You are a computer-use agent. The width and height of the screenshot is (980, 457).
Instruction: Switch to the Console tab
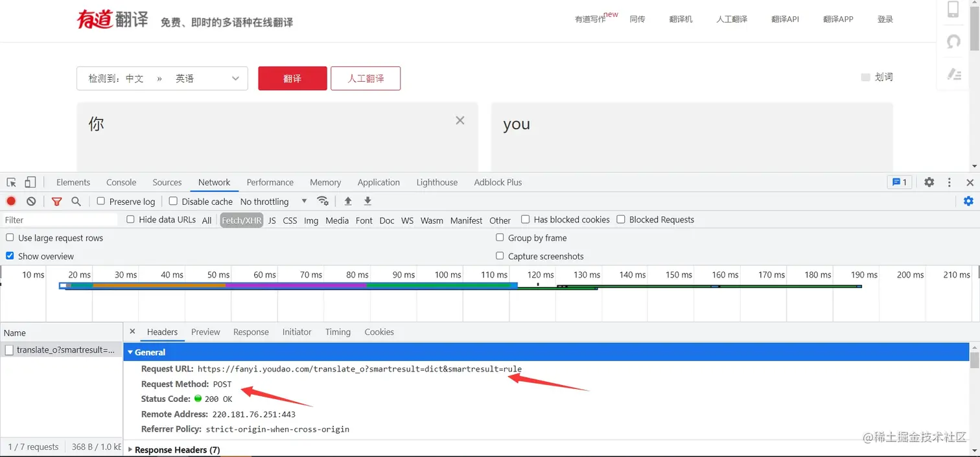click(x=121, y=182)
